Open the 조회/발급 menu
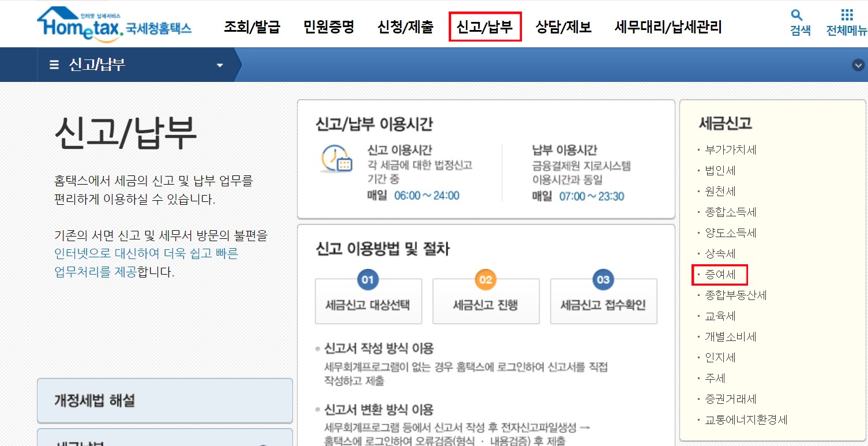 pyautogui.click(x=252, y=27)
